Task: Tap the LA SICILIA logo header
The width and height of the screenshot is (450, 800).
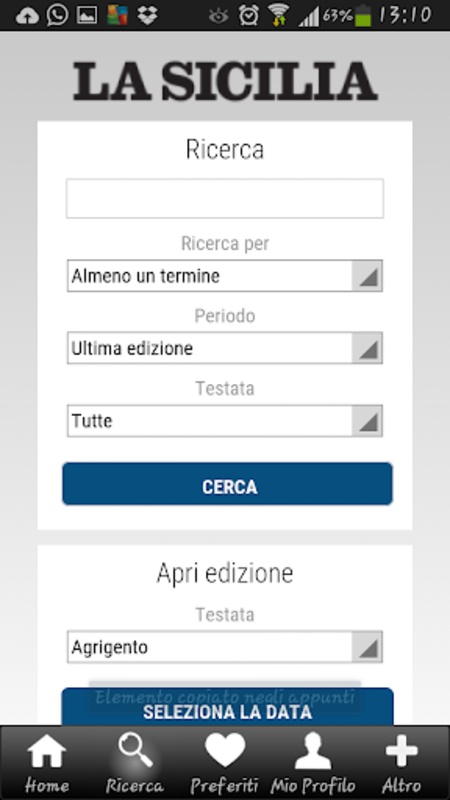Action: pos(225,81)
